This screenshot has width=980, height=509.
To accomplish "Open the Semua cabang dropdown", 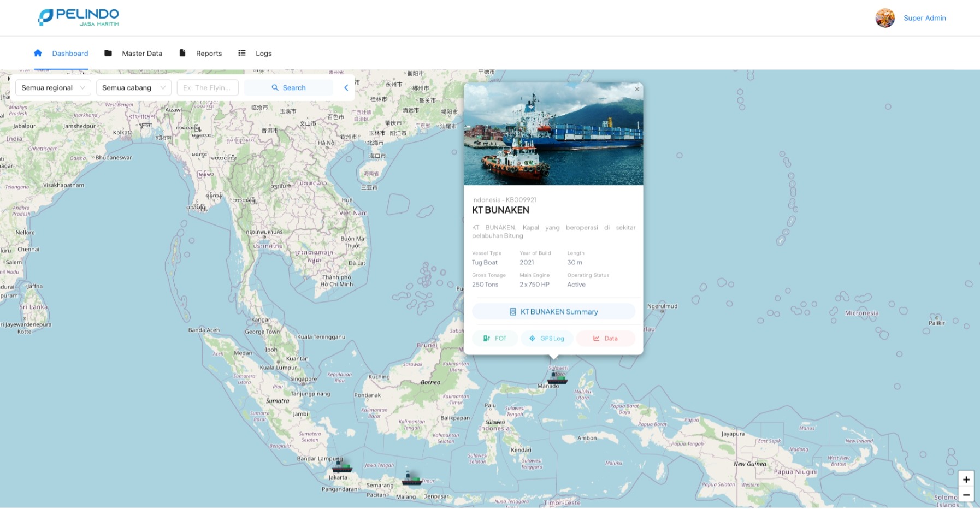I will click(x=134, y=87).
